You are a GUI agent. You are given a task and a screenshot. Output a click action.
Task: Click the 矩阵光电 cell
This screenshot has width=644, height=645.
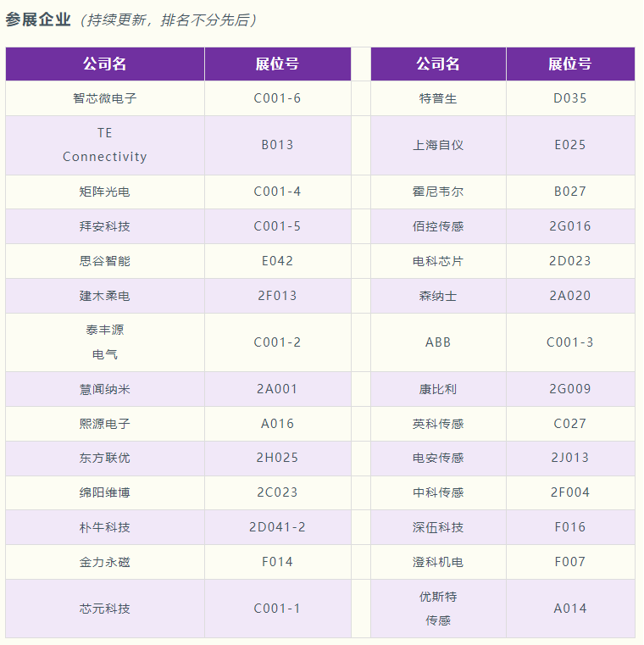[105, 192]
